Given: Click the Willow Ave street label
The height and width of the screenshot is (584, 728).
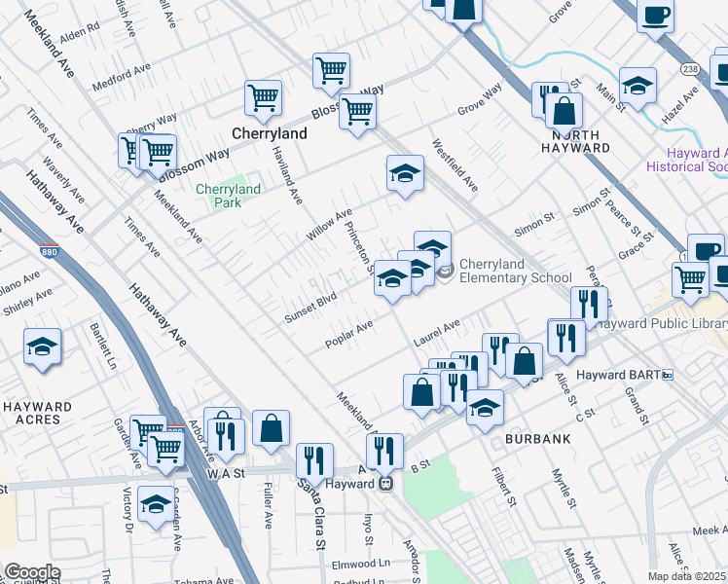Looking at the screenshot, I should point(329,225).
